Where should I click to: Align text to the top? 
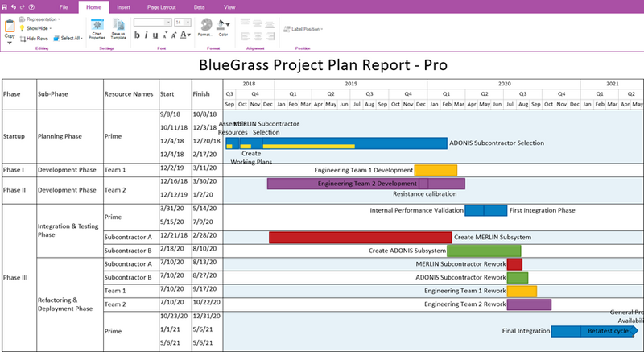pyautogui.click(x=246, y=23)
